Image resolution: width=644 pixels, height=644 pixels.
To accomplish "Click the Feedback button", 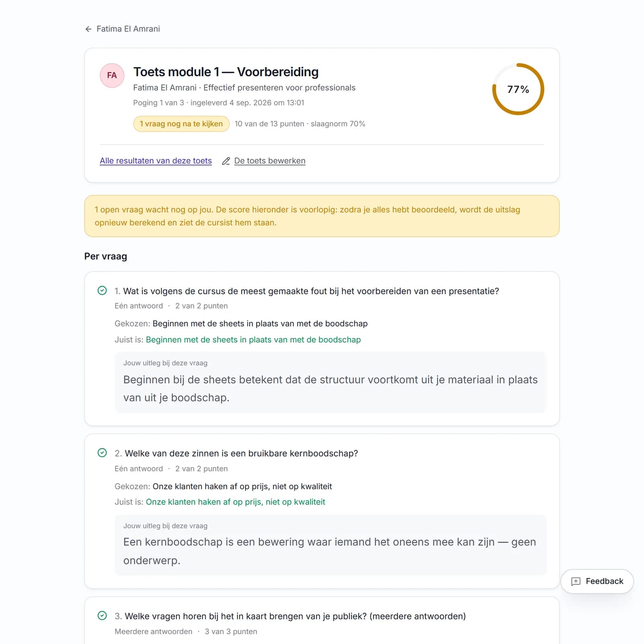I will coord(597,581).
